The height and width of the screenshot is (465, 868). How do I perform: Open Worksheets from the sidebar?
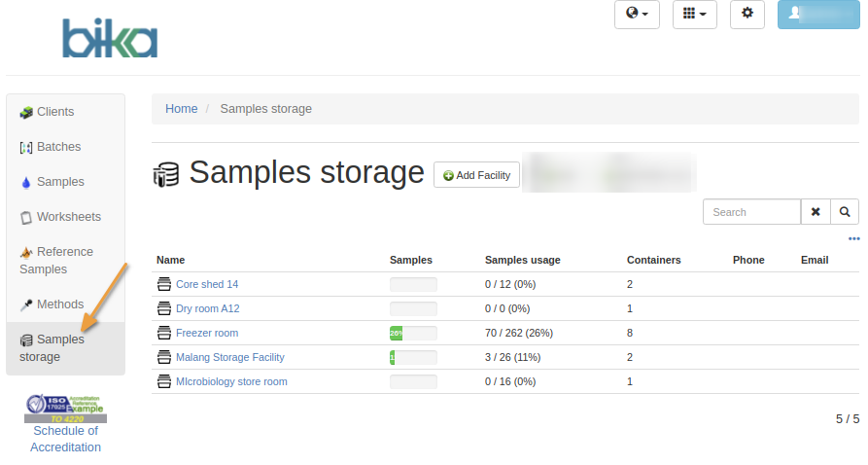tap(68, 217)
